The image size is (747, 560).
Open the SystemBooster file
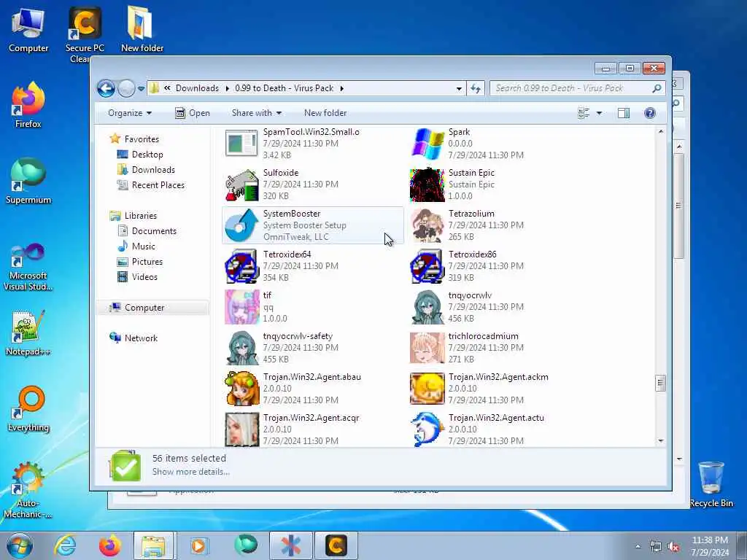312,225
